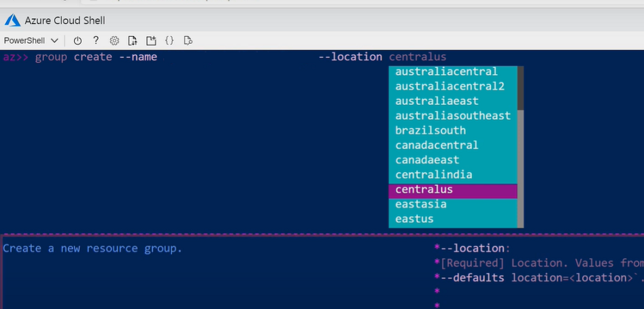This screenshot has height=309, width=644.
Task: Choose australiaeast in the autocomplete list
Action: click(x=437, y=101)
